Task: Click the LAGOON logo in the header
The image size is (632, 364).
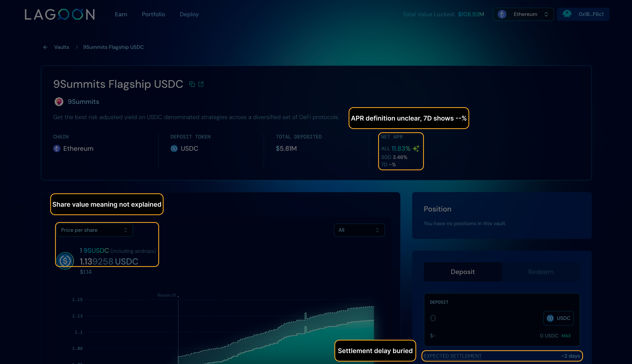Action: pos(60,14)
